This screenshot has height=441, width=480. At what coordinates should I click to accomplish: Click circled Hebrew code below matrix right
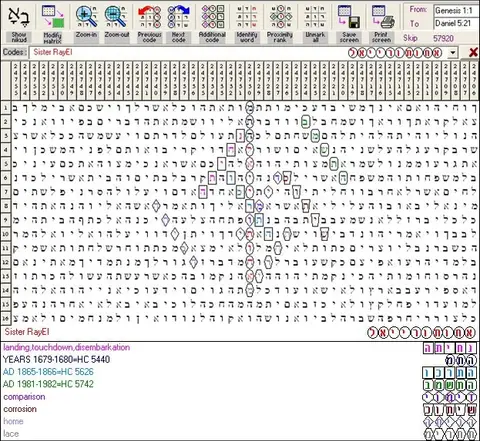point(421,333)
